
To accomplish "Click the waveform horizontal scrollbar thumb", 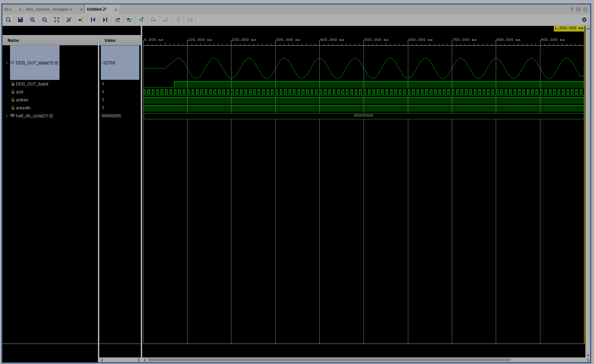I will (x=329, y=360).
